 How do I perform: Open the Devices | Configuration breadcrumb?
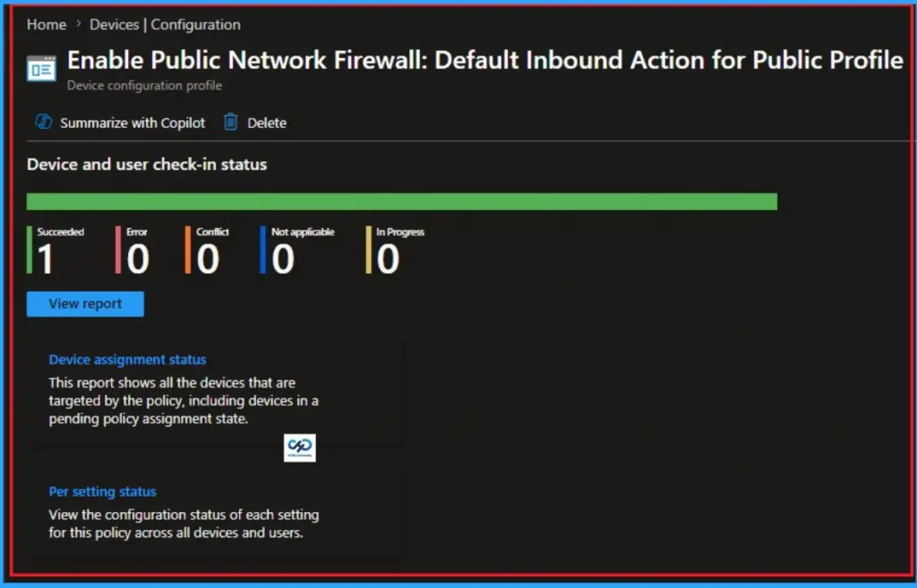pos(164,24)
